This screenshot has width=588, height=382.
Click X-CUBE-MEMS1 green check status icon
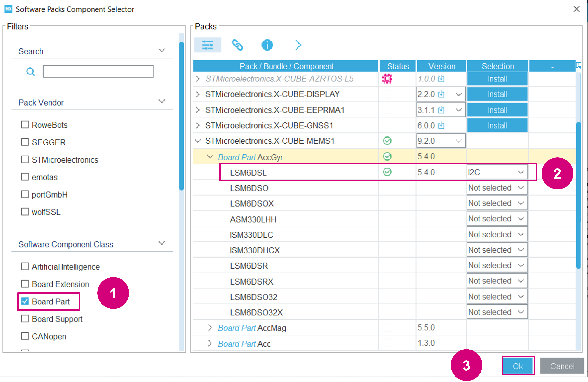click(387, 141)
